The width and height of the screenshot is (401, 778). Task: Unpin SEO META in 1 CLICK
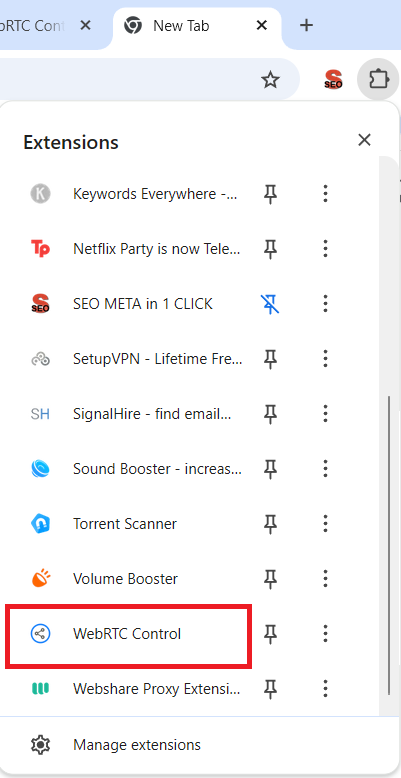[270, 304]
